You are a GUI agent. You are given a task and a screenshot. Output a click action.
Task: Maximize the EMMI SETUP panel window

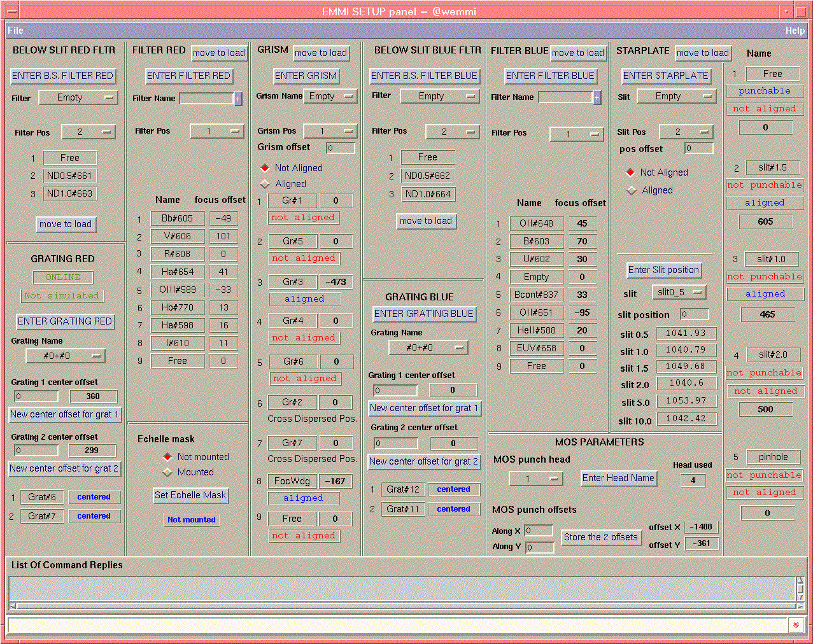802,11
